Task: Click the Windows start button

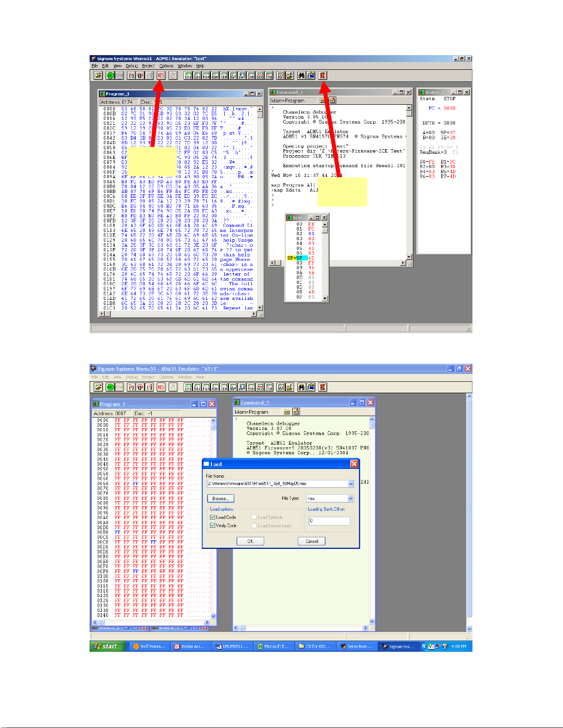Action: tap(107, 646)
